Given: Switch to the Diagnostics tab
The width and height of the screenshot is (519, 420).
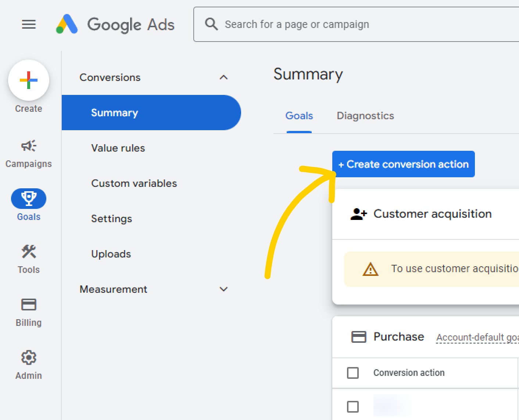Looking at the screenshot, I should tap(365, 116).
